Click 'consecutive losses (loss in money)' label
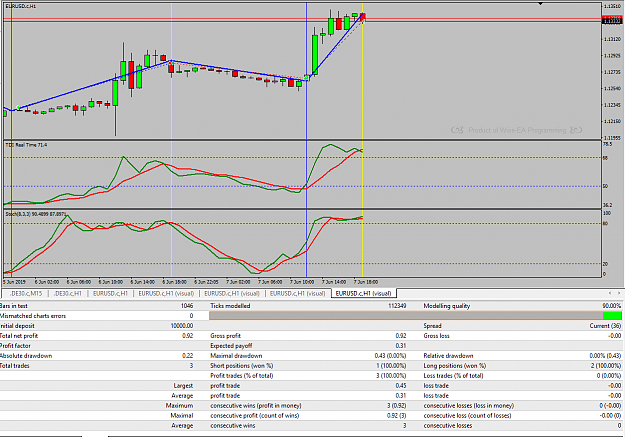Image resolution: width=625 pixels, height=437 pixels. (469, 406)
